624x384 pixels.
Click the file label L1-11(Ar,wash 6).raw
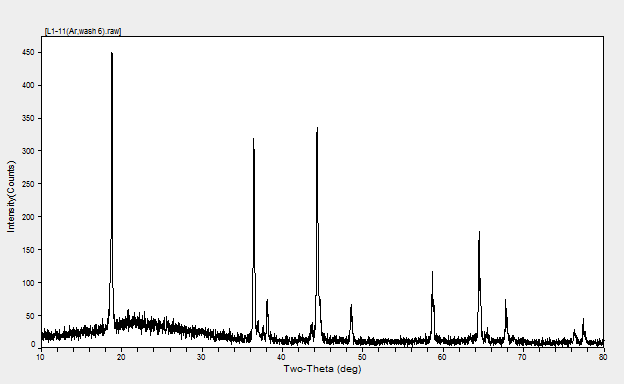tap(83, 31)
